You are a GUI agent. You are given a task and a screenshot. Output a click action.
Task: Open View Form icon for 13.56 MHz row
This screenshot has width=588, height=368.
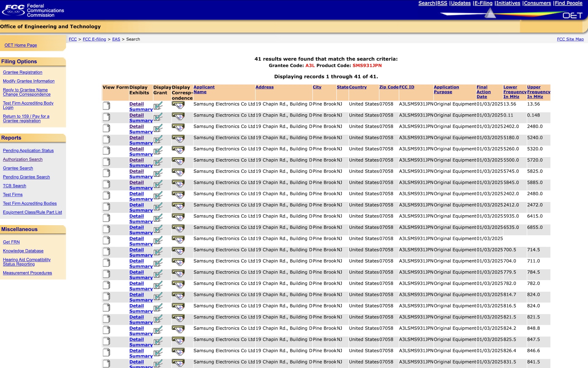coord(106,106)
